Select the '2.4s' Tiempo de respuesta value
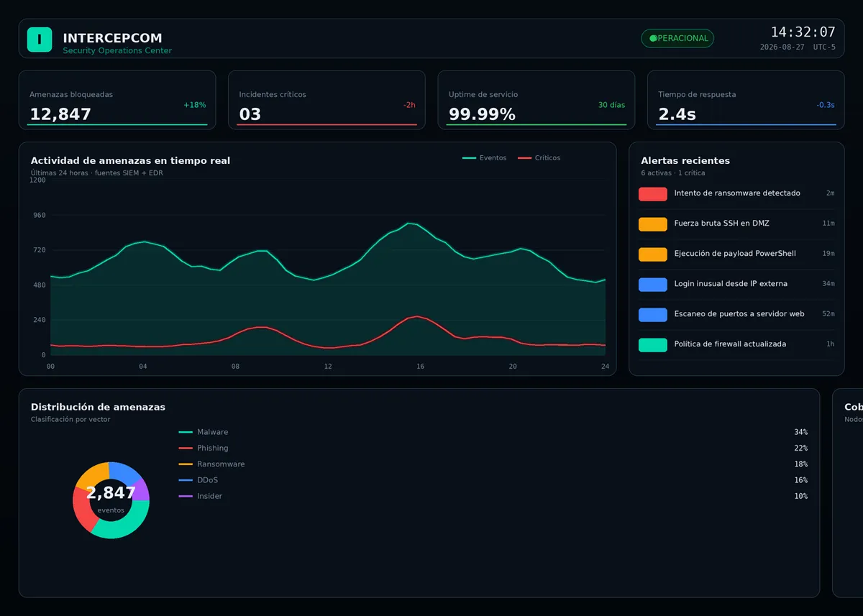The image size is (863, 616). point(677,114)
